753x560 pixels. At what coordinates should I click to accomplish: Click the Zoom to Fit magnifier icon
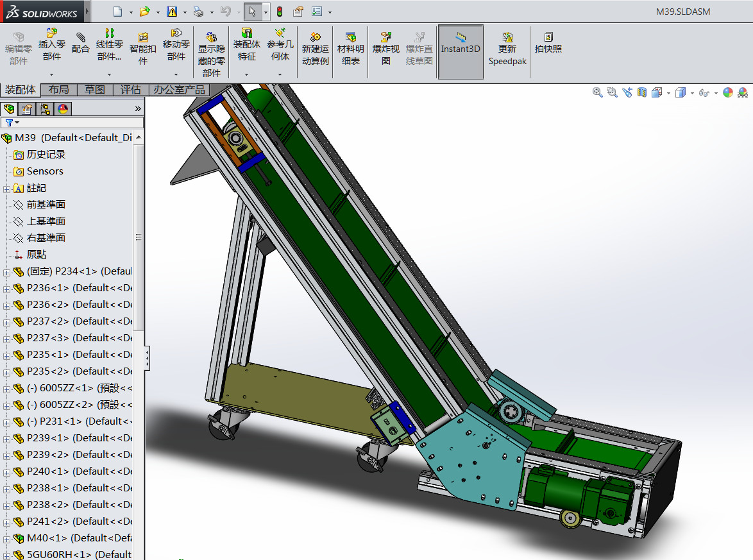click(x=597, y=92)
